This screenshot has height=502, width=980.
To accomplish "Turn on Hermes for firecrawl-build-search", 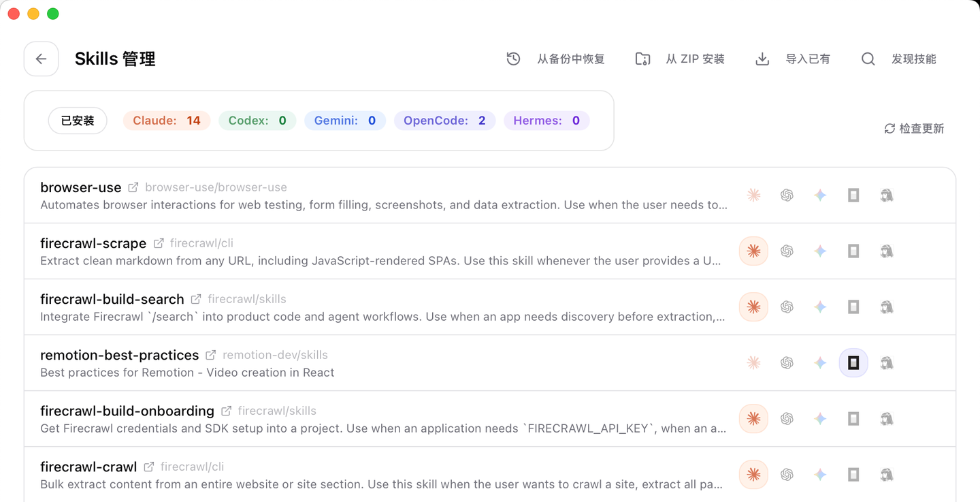I will [x=887, y=307].
